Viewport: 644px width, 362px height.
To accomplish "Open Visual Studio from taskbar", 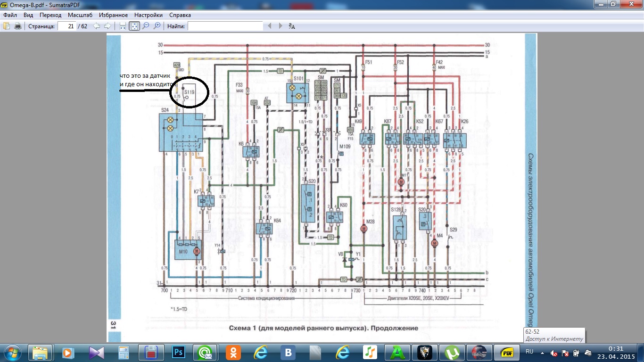I will [x=96, y=352].
